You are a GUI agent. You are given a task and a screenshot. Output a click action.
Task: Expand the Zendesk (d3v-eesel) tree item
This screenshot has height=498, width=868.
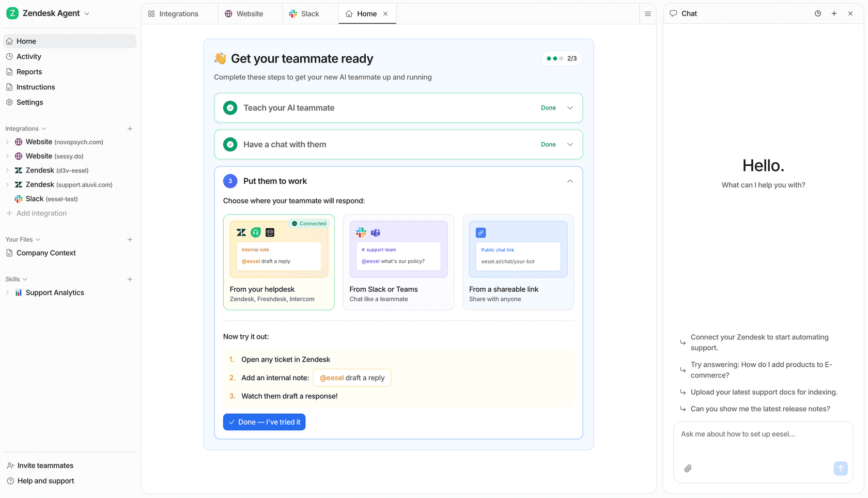point(7,170)
